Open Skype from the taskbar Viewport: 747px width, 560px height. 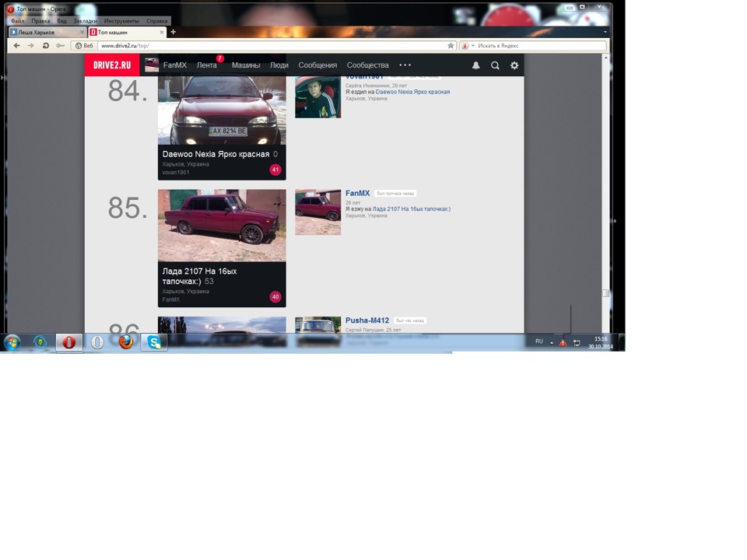154,342
